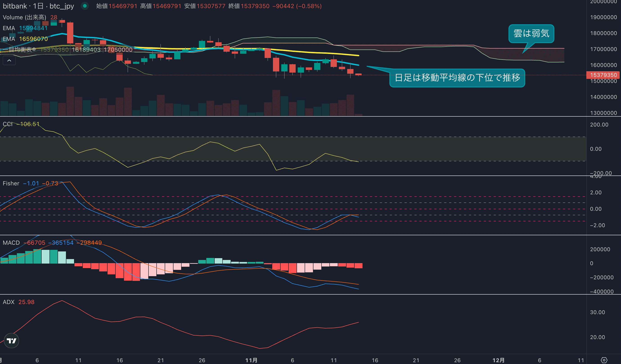Select the 雲は弱気 callout annotation
This screenshot has height=364, width=621.
(x=531, y=33)
